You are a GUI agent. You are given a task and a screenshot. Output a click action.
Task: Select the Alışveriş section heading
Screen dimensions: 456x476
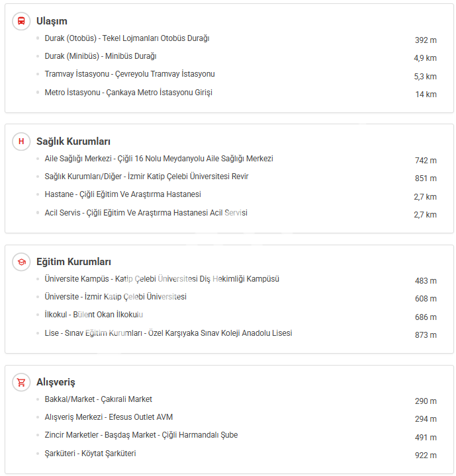tap(56, 382)
